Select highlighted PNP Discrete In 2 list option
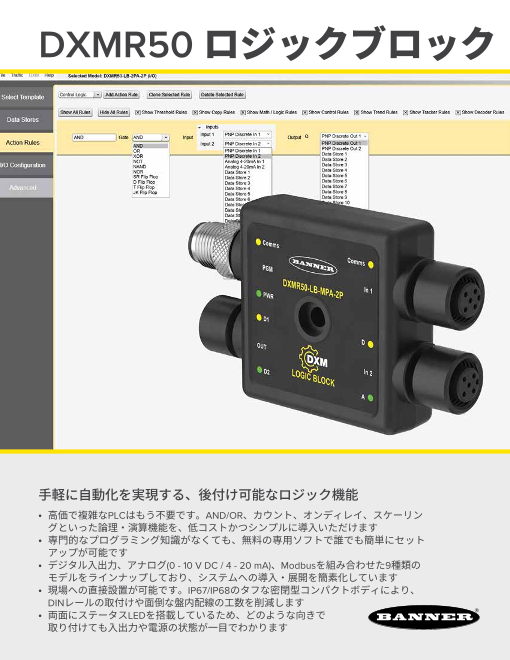 (x=247, y=156)
